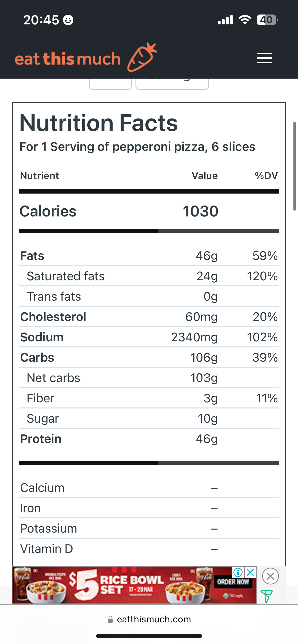Select the Calories value 1030

click(x=200, y=211)
